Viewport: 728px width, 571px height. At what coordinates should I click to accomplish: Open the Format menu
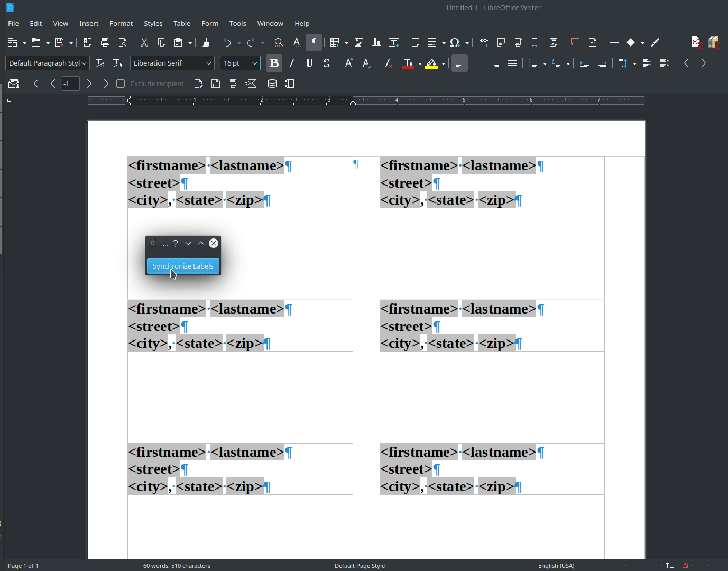click(121, 23)
